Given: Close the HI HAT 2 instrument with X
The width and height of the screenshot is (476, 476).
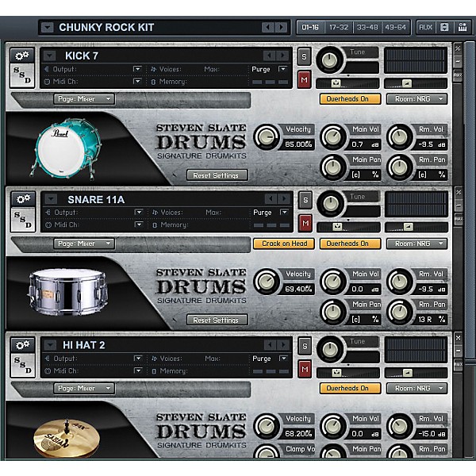Looking at the screenshot, I should click(x=459, y=338).
